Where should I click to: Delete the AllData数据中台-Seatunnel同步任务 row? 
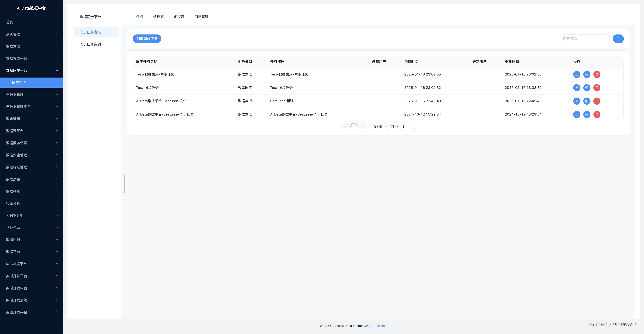[597, 115]
